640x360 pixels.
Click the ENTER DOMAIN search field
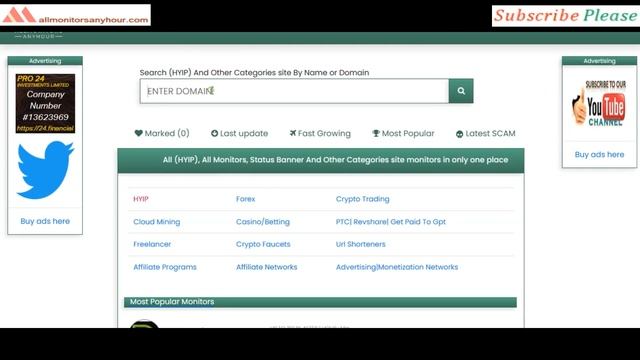coord(294,91)
